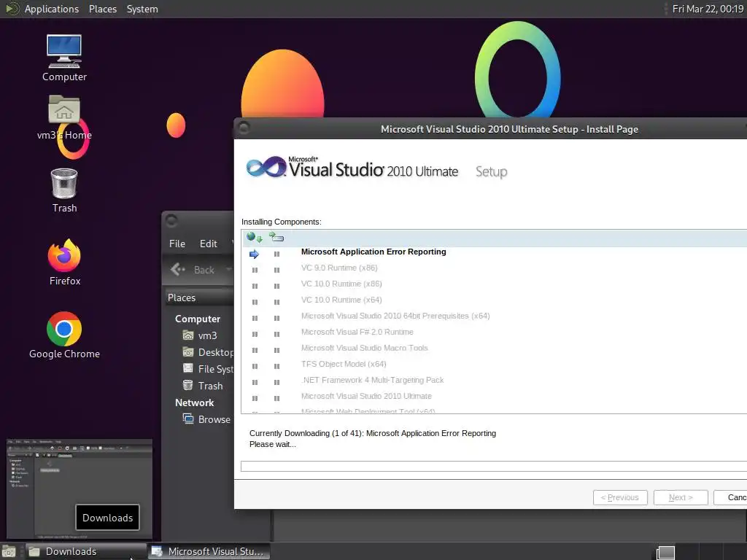Click Cancel button in setup wizard

click(730, 497)
